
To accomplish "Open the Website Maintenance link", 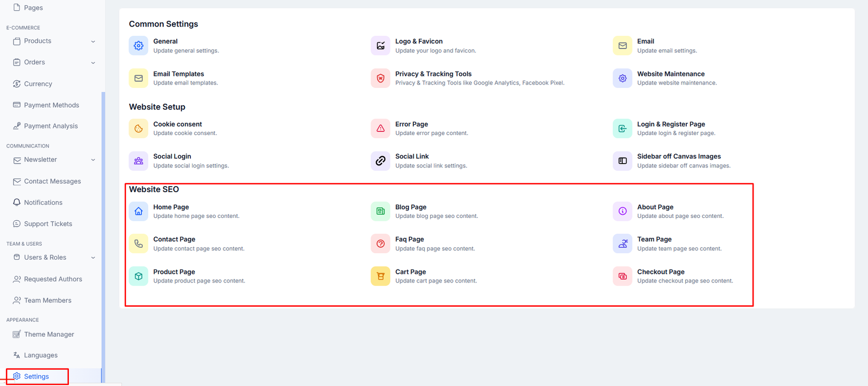I will click(671, 74).
